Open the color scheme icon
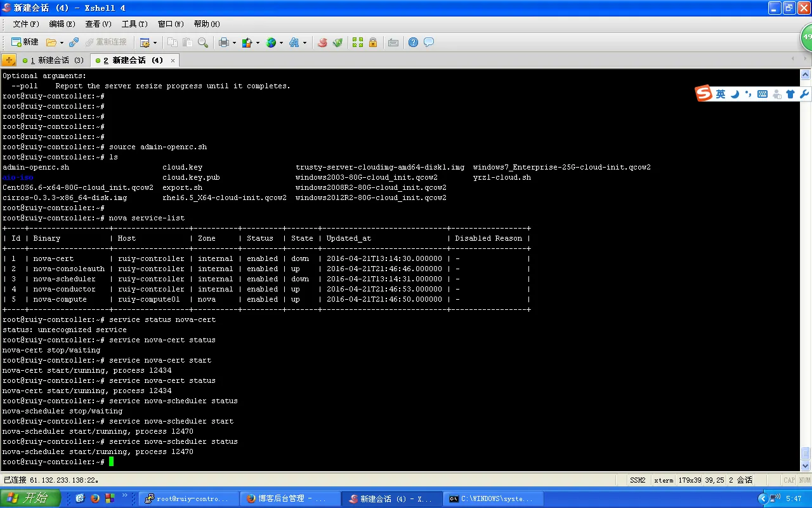812x508 pixels. click(247, 43)
